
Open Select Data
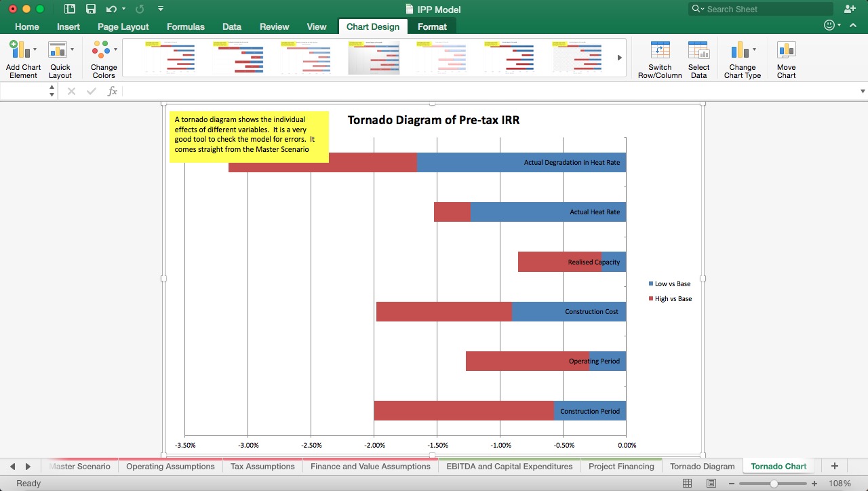point(698,58)
